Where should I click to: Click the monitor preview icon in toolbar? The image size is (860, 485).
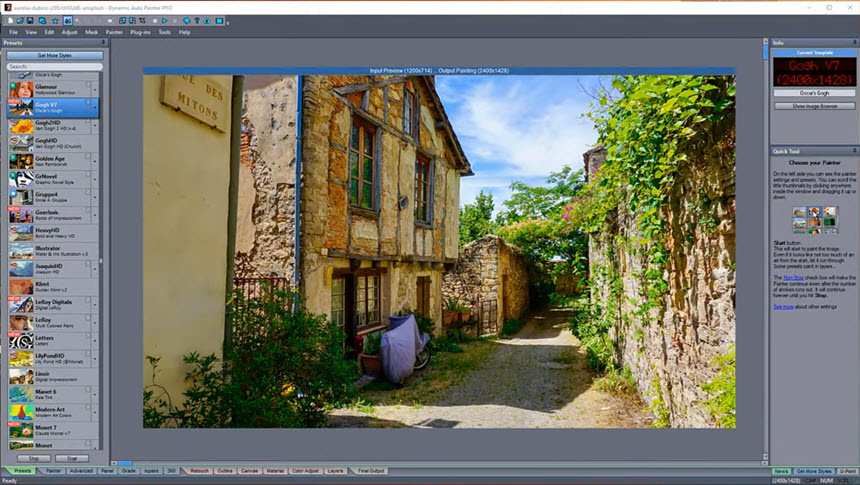219,20
